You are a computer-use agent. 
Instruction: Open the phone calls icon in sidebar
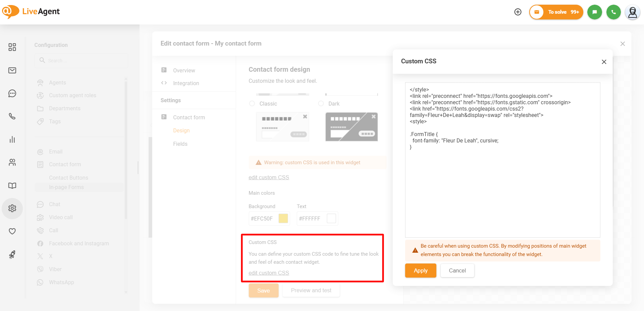tap(12, 116)
